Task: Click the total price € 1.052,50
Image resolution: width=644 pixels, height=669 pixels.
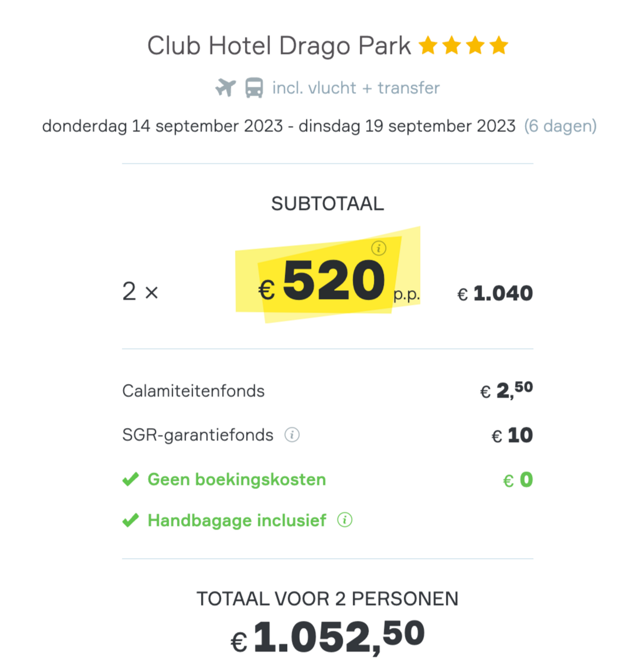Action: 328,637
